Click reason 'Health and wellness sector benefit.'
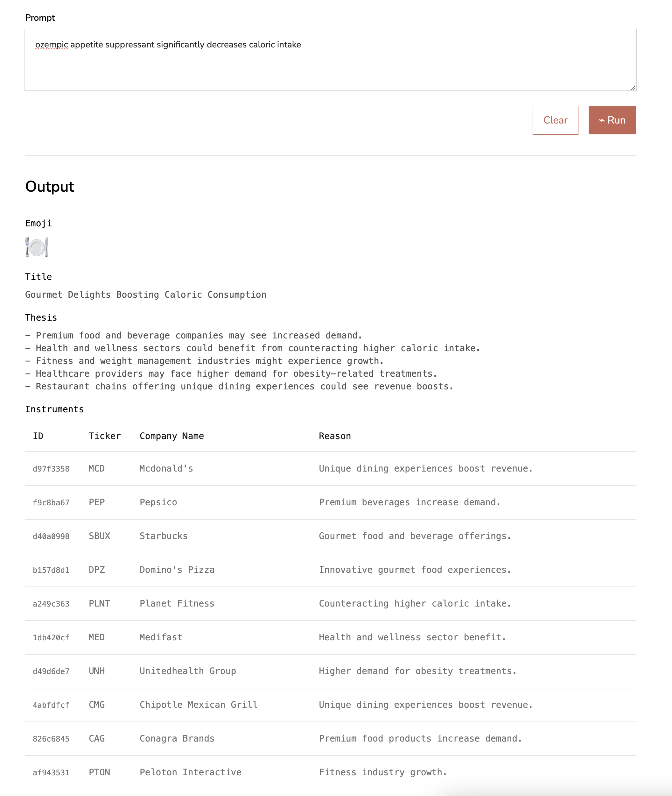Viewport: 672px width, 796px height. click(x=412, y=637)
